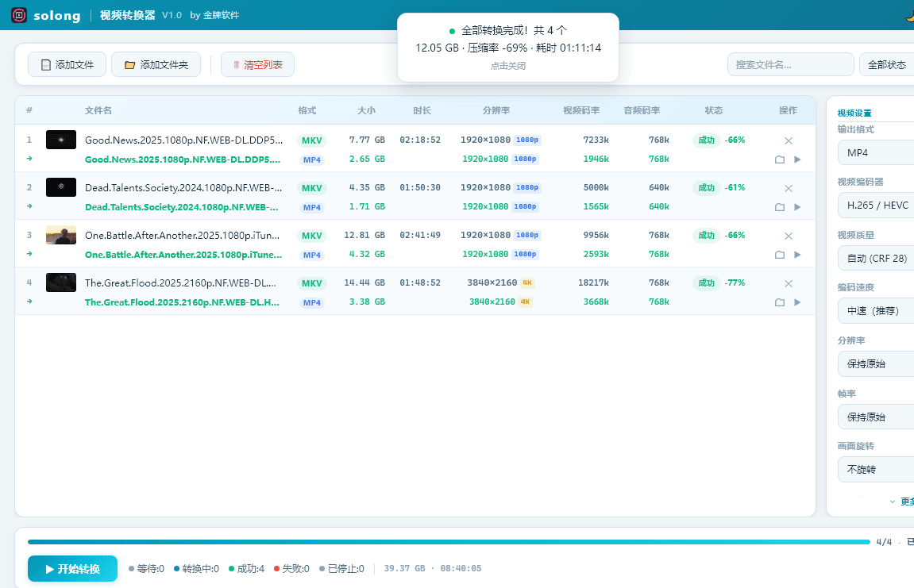This screenshot has width=914, height=588.
Task: Click the overall conversion progress bar
Action: pyautogui.click(x=449, y=542)
